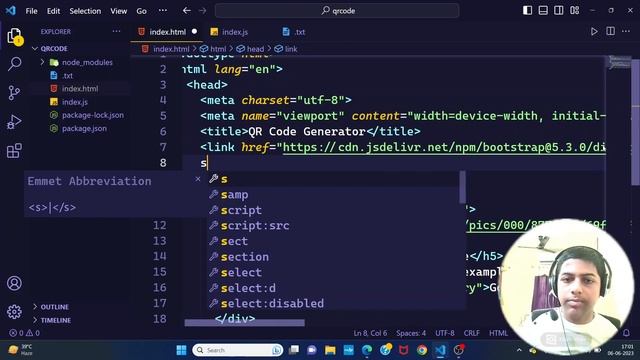This screenshot has width=640, height=360.
Task: Toggle the primary side bar layout icon
Action: [x=527, y=11]
